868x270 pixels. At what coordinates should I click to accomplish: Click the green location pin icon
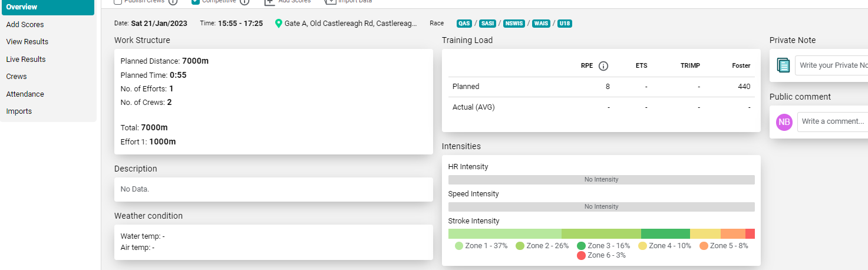[279, 24]
